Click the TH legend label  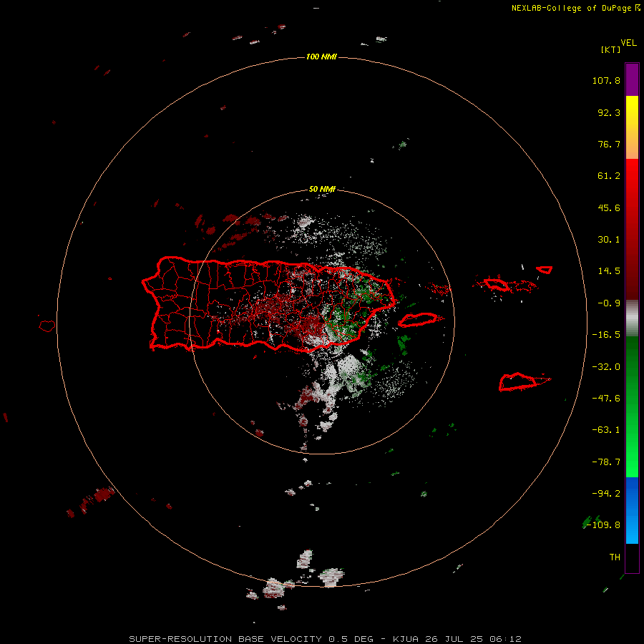click(x=615, y=557)
